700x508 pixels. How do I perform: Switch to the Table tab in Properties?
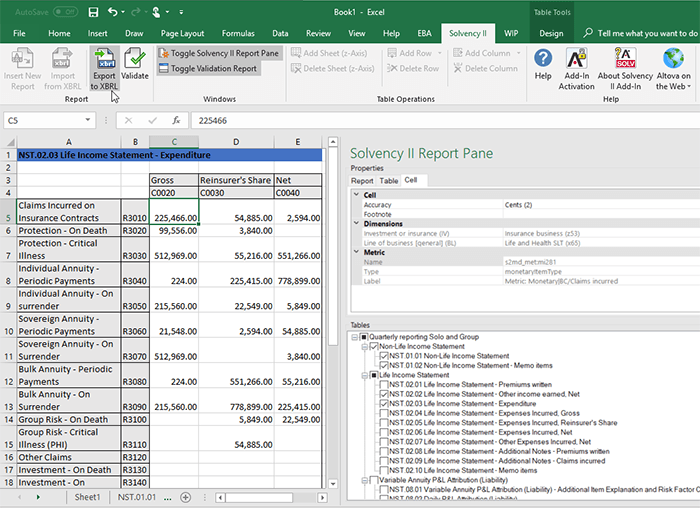389,181
